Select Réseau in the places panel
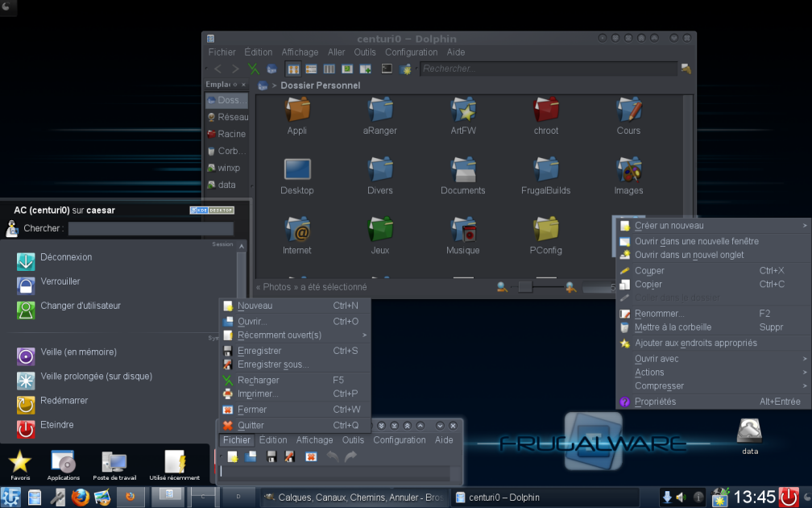The image size is (812, 508). click(x=227, y=117)
